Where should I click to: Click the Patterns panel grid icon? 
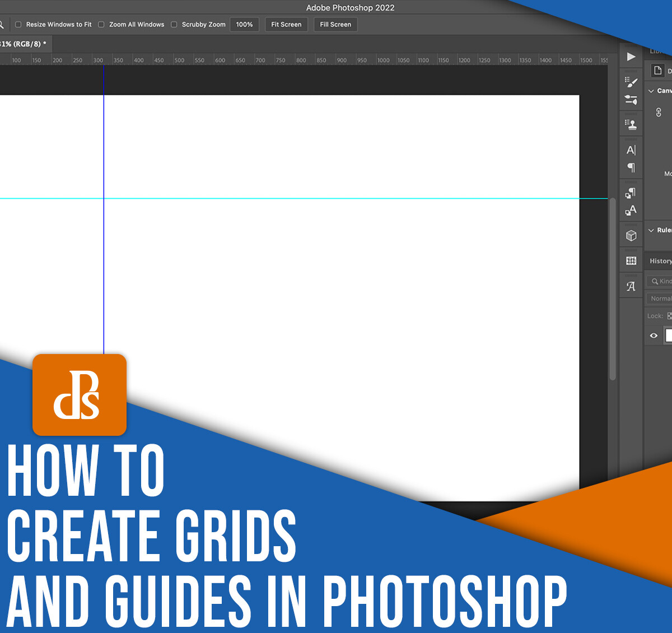(x=631, y=260)
